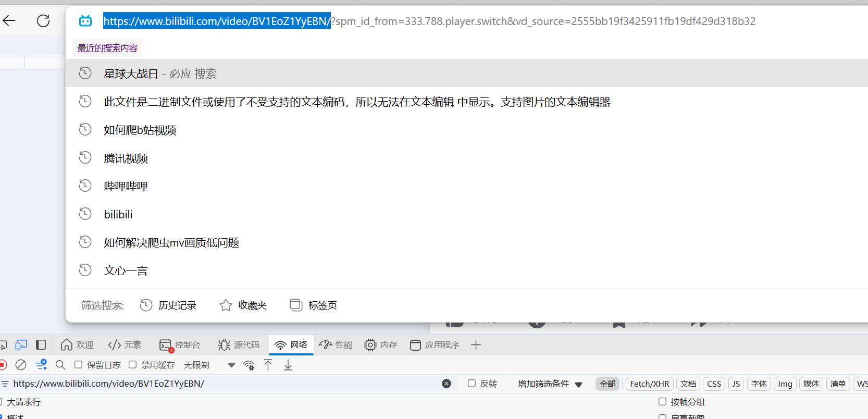The image size is (868, 419).
Task: Stop recording network log (red record button)
Action: point(3,365)
